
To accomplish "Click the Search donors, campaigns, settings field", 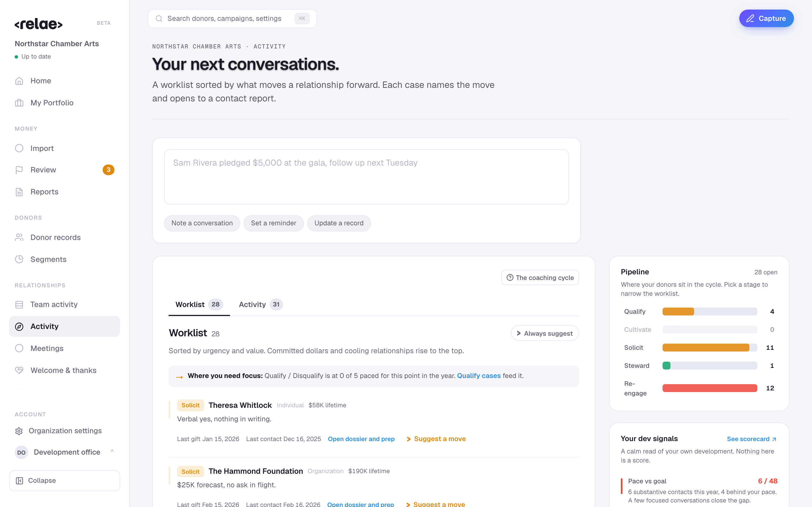I will [x=232, y=18].
